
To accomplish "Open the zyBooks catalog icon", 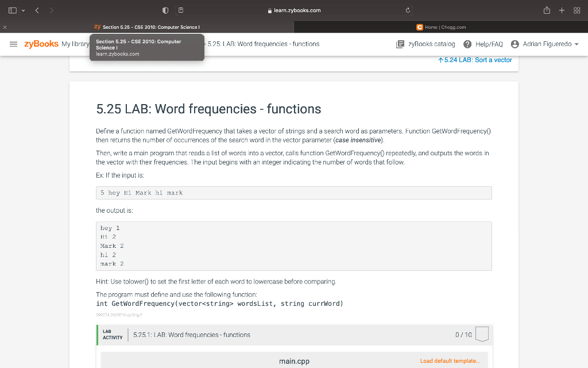I will 400,44.
